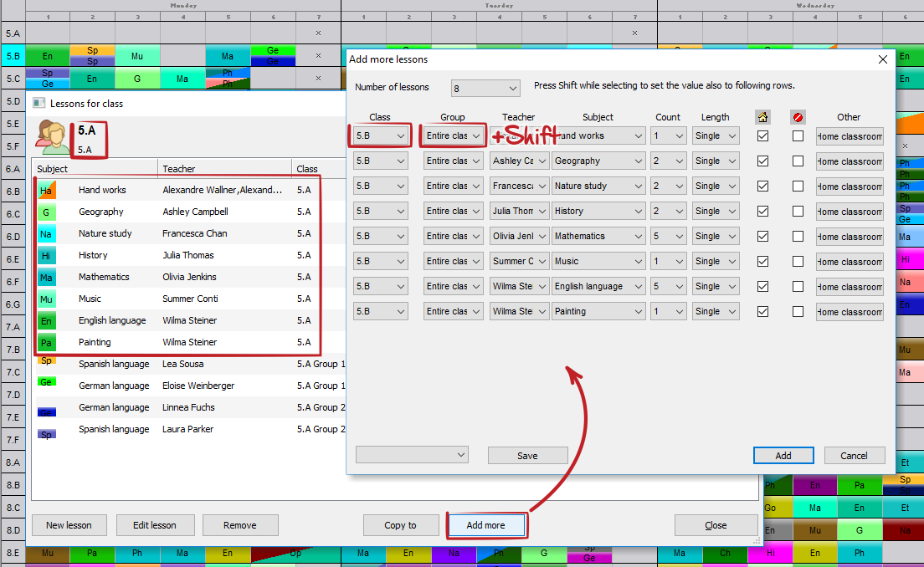Click the History 'Hi' subject icon

[x=47, y=256]
